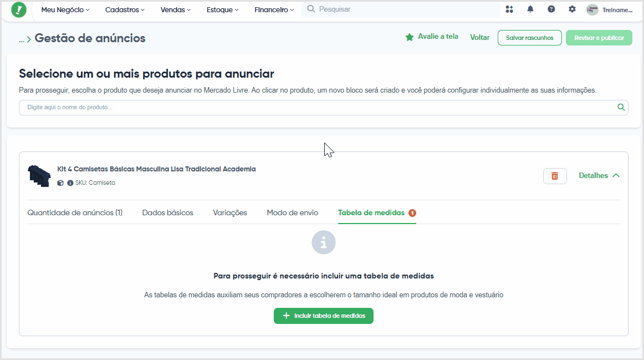This screenshot has height=360, width=644.
Task: Focus the top Pesquisar search field
Action: click(x=401, y=9)
